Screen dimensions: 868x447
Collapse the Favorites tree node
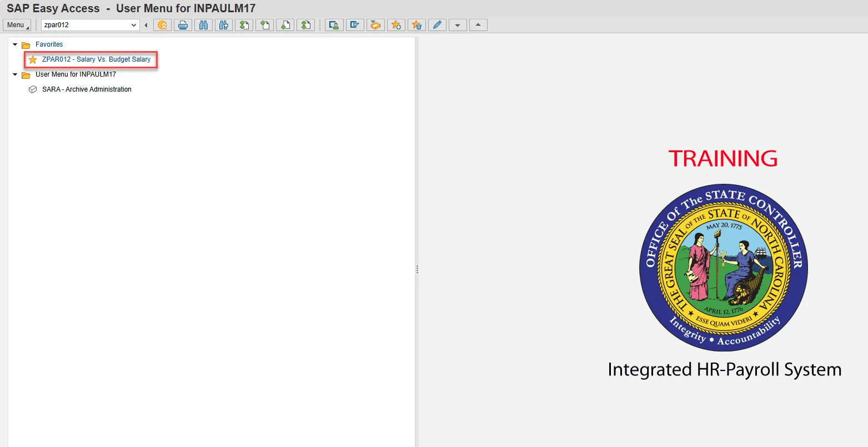pyautogui.click(x=15, y=44)
